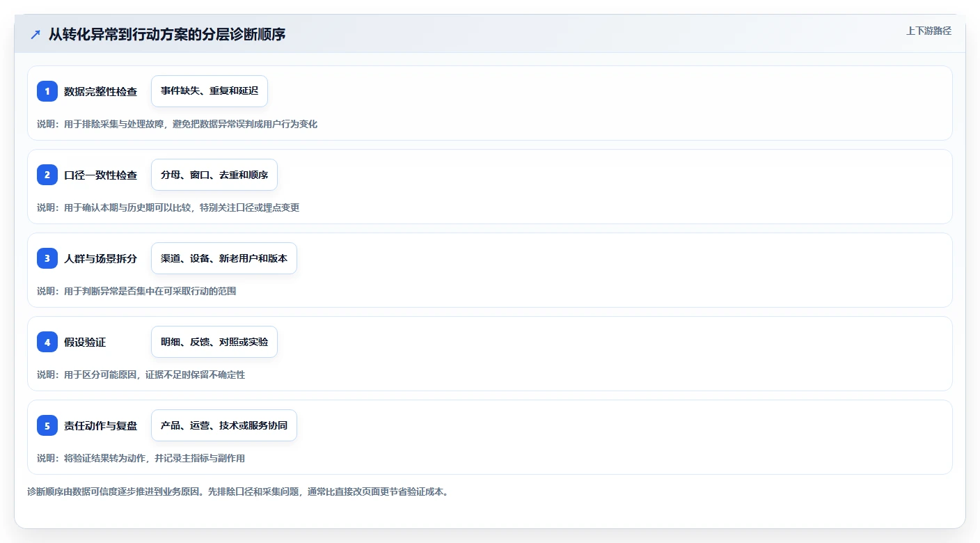Click step number 4 badge
This screenshot has height=543, width=980.
pos(47,342)
